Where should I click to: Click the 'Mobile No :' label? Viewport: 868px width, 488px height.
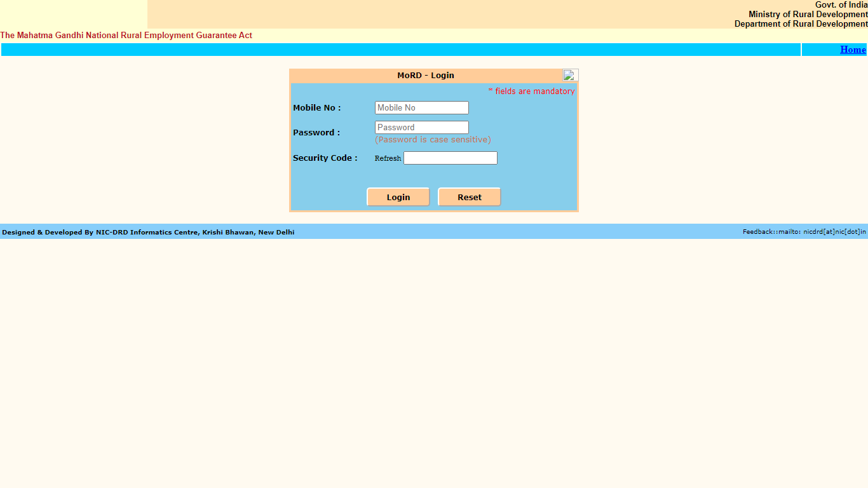[x=317, y=108]
